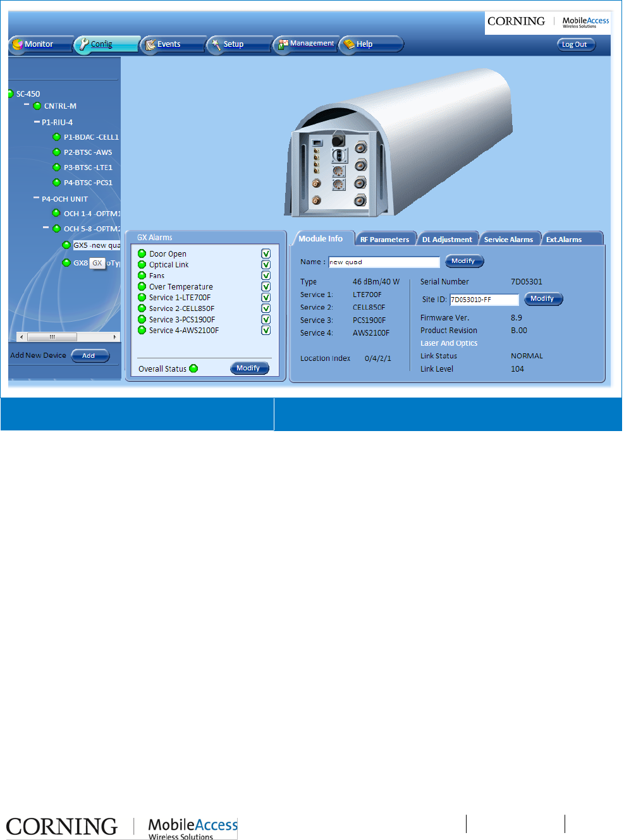
Task: Collapse the P4-OCH UNIT tree node
Action: [x=36, y=198]
